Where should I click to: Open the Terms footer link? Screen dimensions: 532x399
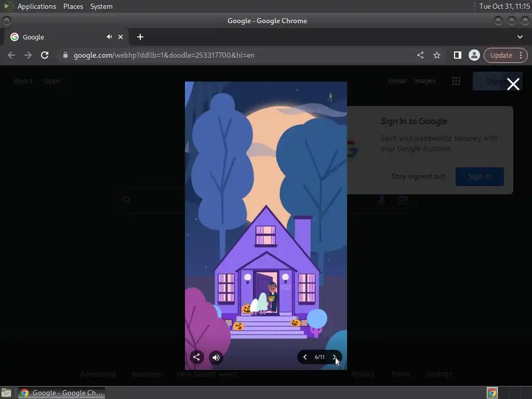pyautogui.click(x=400, y=374)
